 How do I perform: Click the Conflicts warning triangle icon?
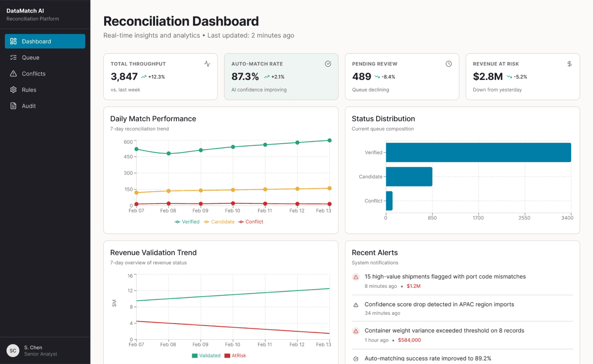pyautogui.click(x=13, y=74)
